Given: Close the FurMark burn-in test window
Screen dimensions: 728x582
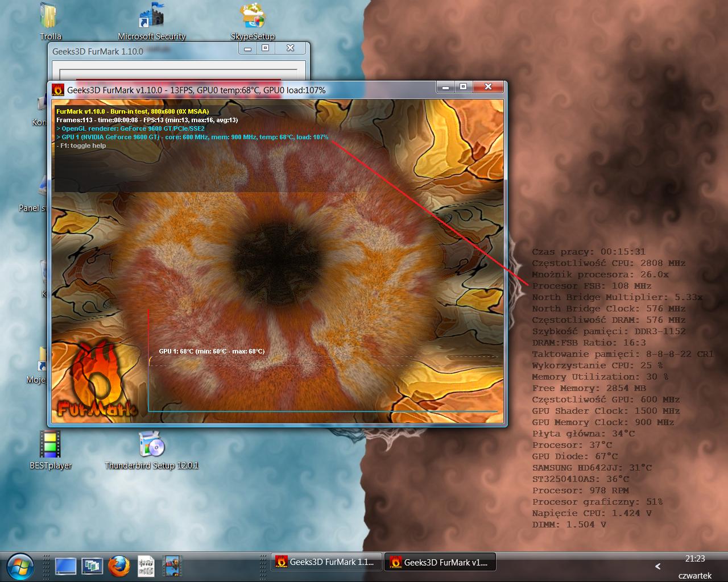Looking at the screenshot, I should click(488, 87).
